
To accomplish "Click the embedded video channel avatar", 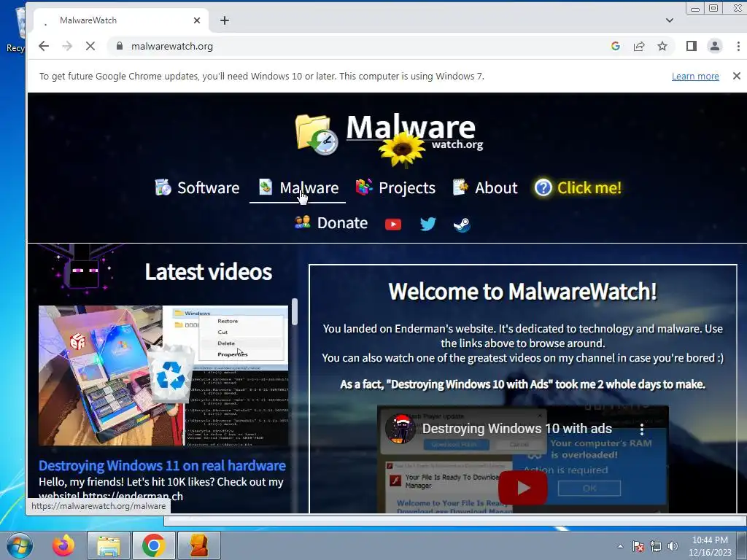I will tap(400, 429).
